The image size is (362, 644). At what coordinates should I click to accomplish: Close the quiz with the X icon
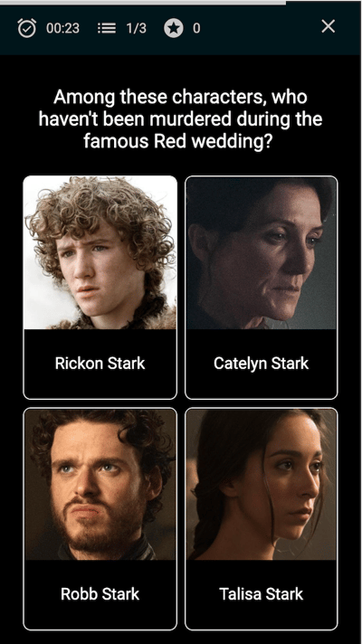(x=329, y=26)
